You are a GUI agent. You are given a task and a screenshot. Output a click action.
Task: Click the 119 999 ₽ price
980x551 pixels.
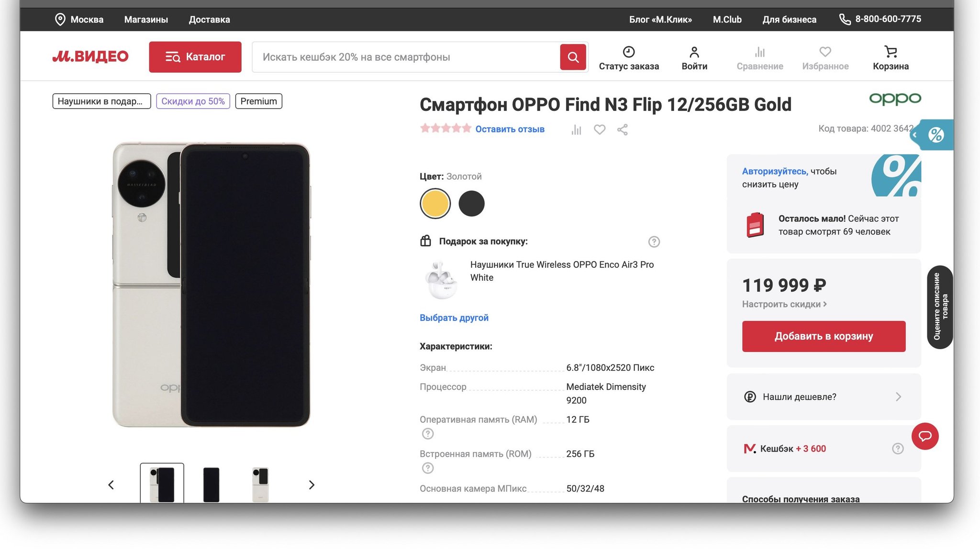click(784, 285)
